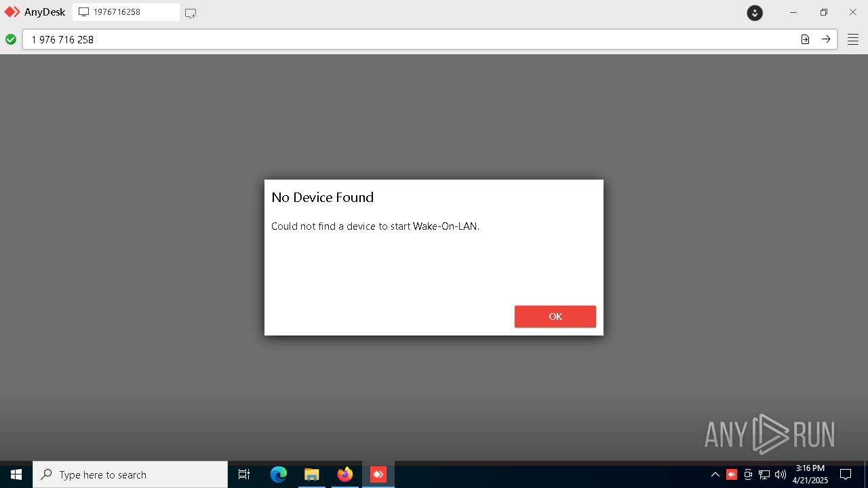The image size is (868, 488).
Task: Open the file transfer icon in address bar
Action: click(805, 39)
